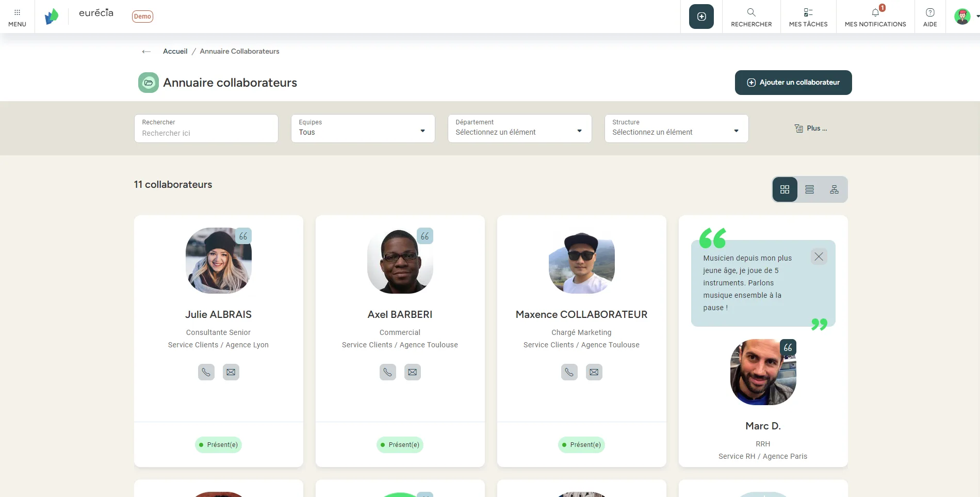Click 'Chargé Marketing' job title
This screenshot has width=980, height=497.
[x=582, y=333]
